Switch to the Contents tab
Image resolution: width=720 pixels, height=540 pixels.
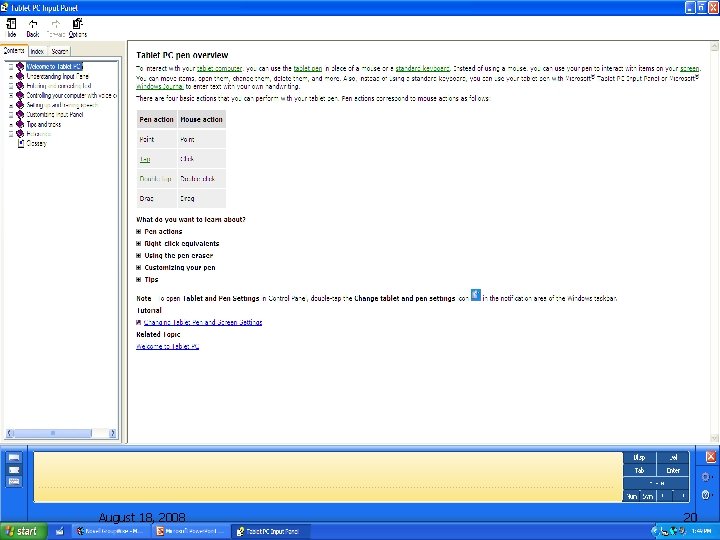(x=14, y=51)
